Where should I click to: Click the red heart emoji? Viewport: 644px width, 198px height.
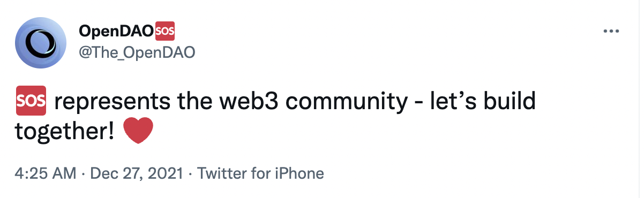click(138, 132)
